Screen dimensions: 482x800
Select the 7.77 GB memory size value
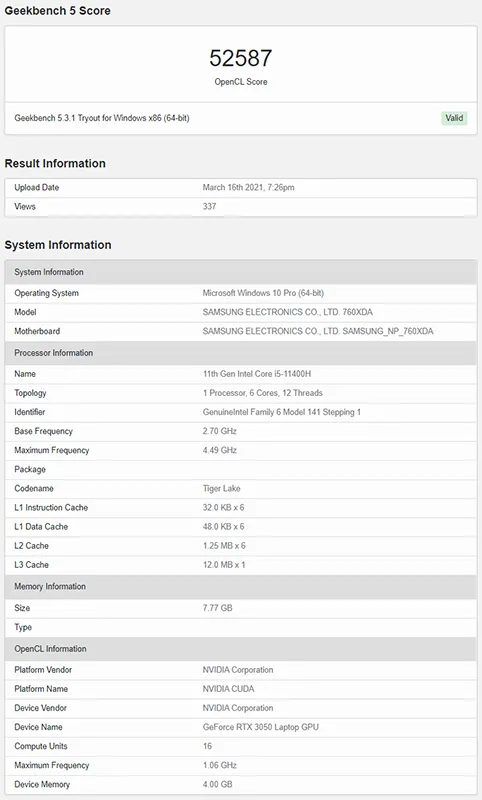coord(217,608)
